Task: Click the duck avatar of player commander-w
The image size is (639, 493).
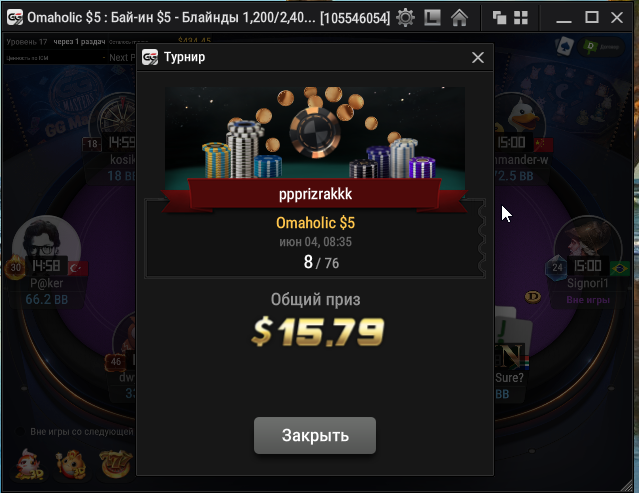Action: pos(520,116)
